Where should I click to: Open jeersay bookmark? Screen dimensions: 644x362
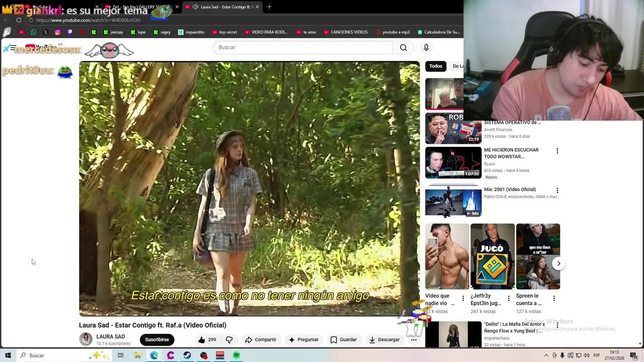click(113, 32)
